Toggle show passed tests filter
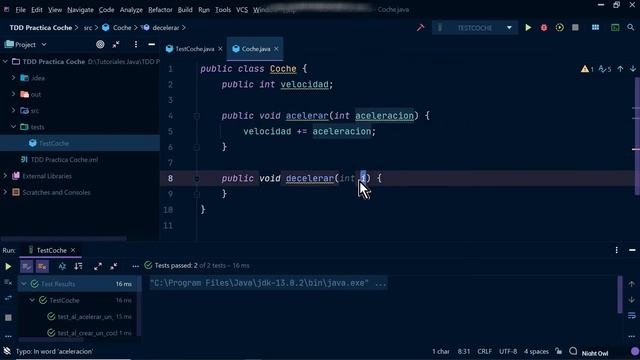640x360 pixels. coord(27,267)
